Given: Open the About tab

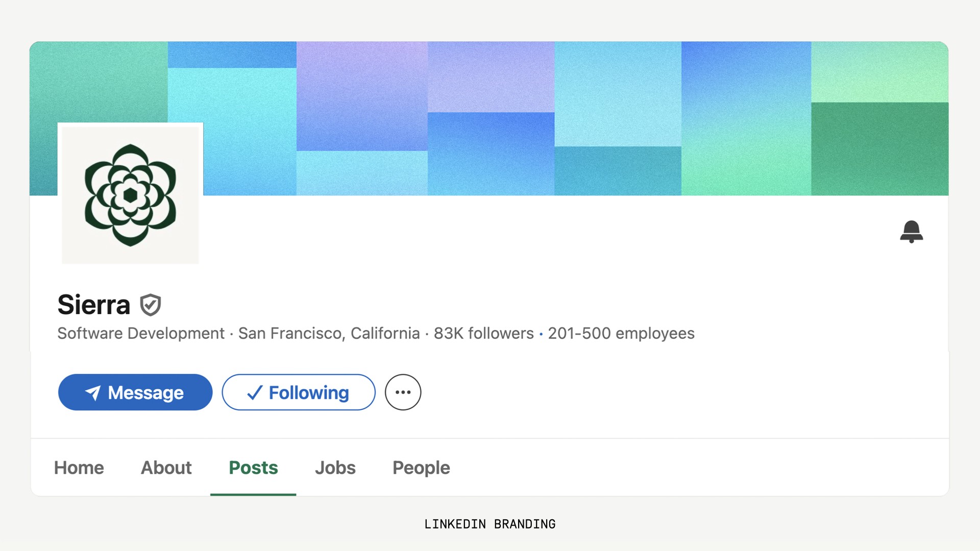Looking at the screenshot, I should (x=166, y=468).
